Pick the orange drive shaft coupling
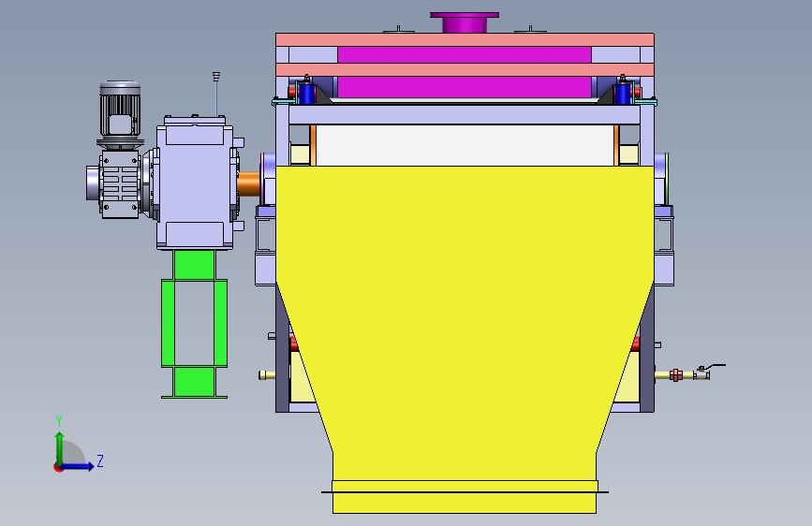Image resolution: width=812 pixels, height=526 pixels. click(x=248, y=183)
